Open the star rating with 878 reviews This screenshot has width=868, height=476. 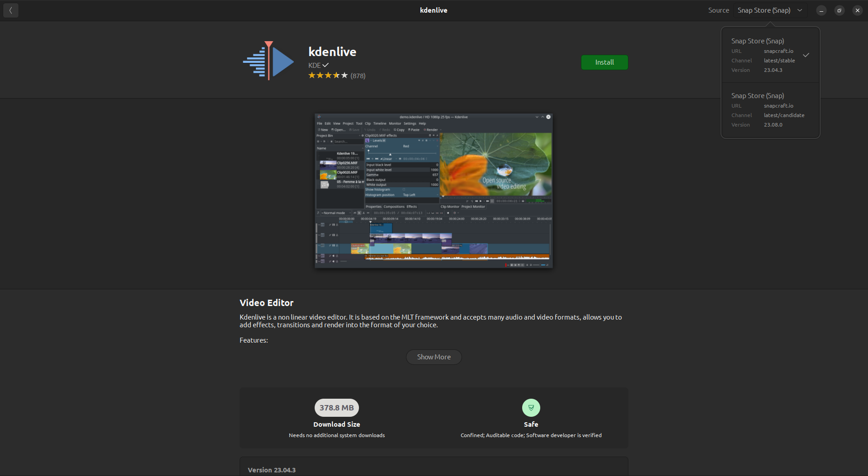(x=337, y=75)
